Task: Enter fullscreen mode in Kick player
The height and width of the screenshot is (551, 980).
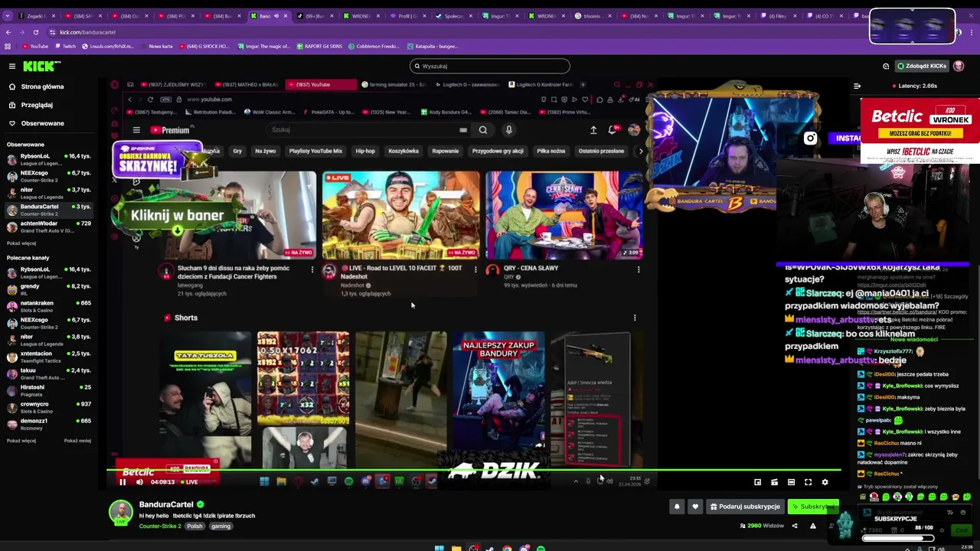Action: pyautogui.click(x=808, y=482)
